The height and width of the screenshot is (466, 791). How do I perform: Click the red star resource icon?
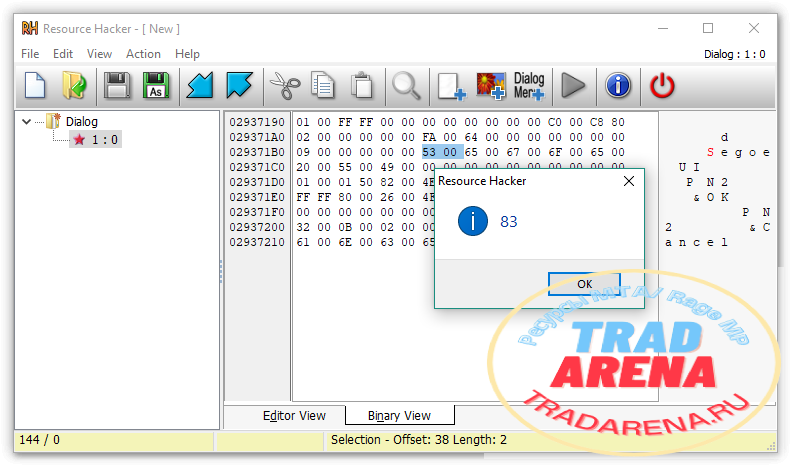coord(79,140)
